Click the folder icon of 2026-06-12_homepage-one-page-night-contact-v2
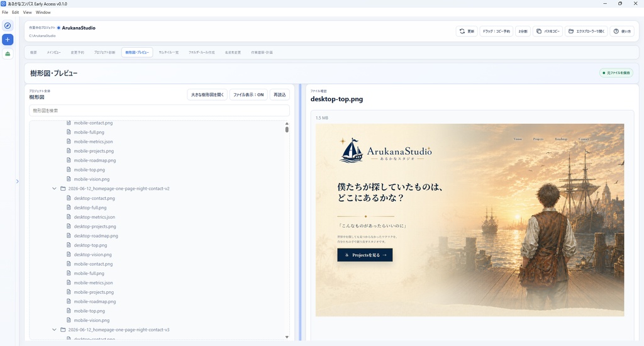This screenshot has width=644, height=346. (x=63, y=189)
